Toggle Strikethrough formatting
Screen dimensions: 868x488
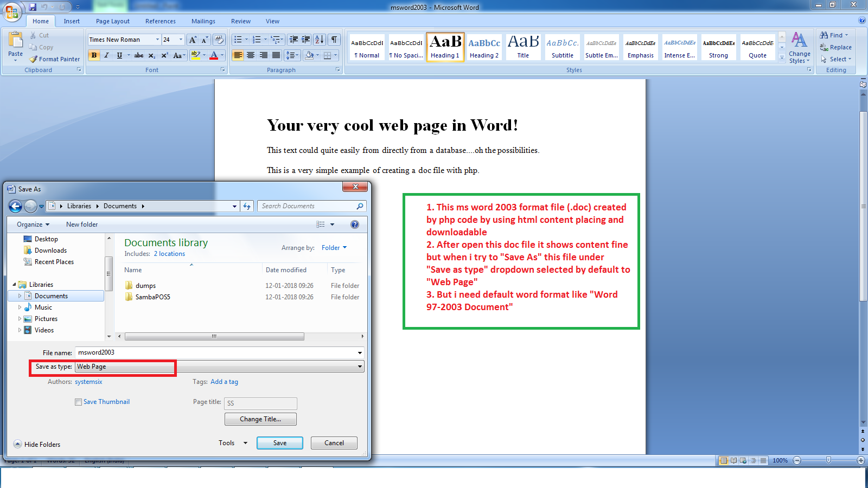139,55
